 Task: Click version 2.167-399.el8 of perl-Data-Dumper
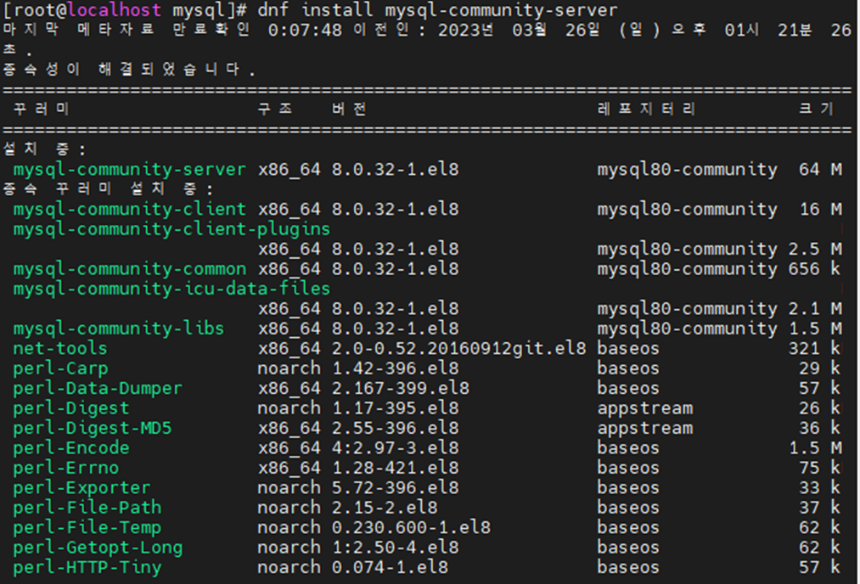click(x=400, y=388)
